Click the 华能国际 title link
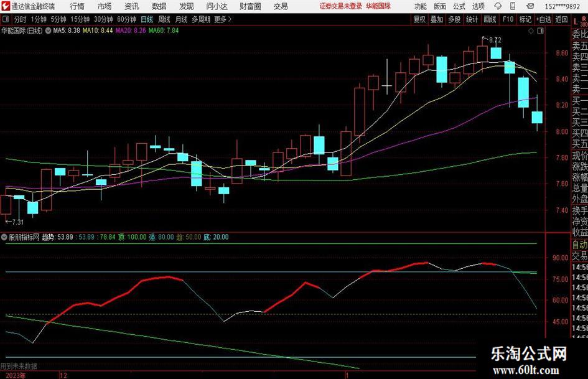This screenshot has height=379, width=588. (378, 6)
